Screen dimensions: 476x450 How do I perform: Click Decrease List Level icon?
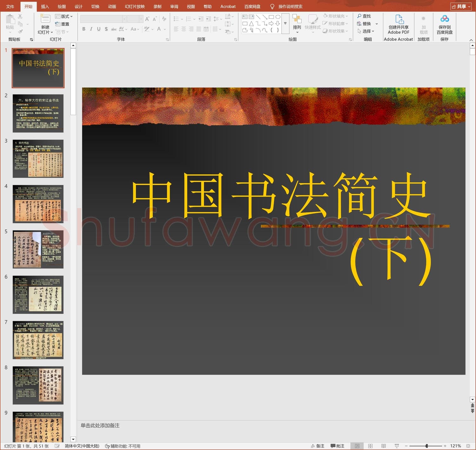click(x=201, y=19)
